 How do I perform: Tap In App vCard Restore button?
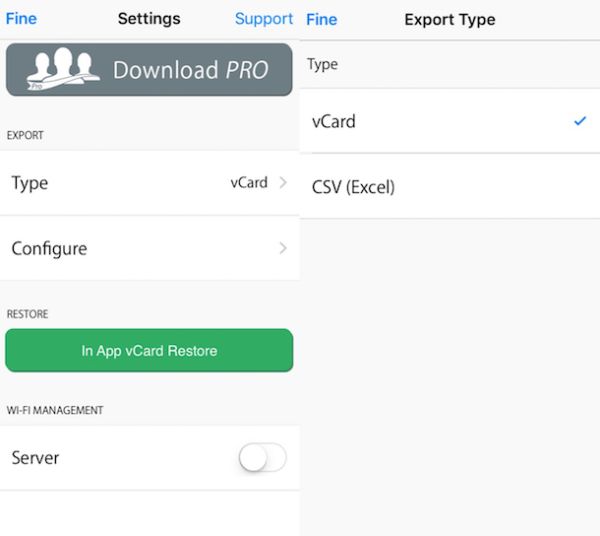pyautogui.click(x=149, y=350)
